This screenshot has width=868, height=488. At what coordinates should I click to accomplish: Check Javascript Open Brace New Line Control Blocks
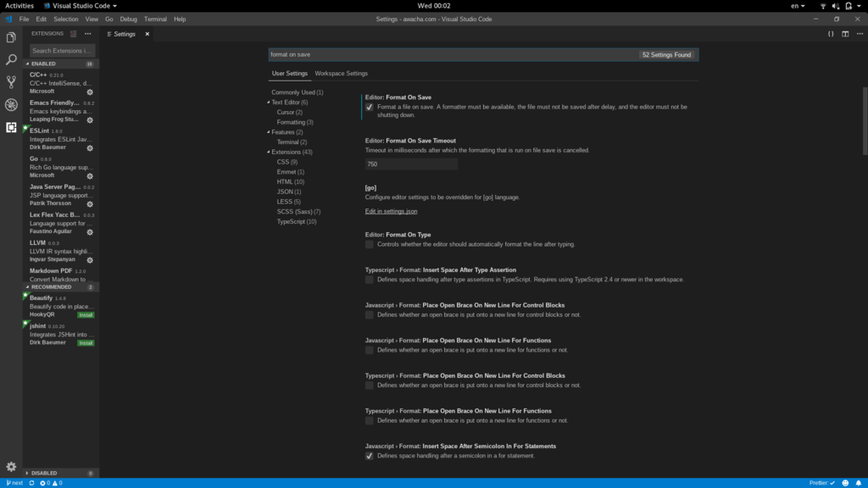click(370, 315)
